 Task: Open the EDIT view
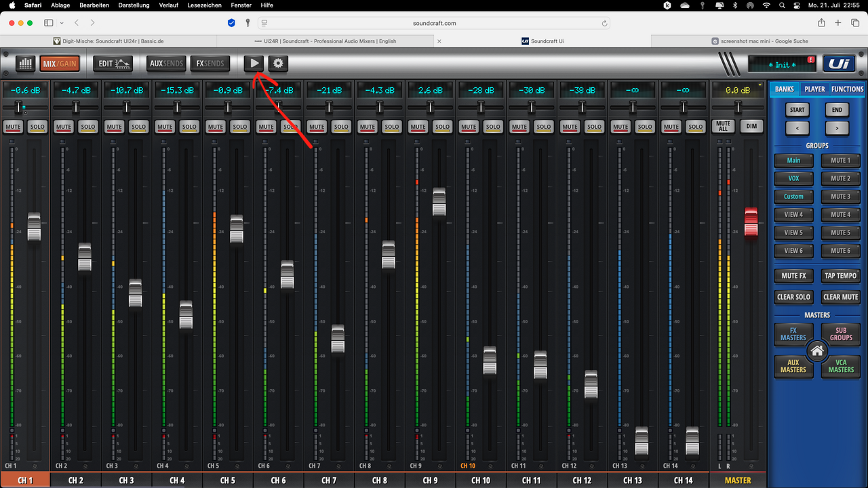(x=113, y=64)
